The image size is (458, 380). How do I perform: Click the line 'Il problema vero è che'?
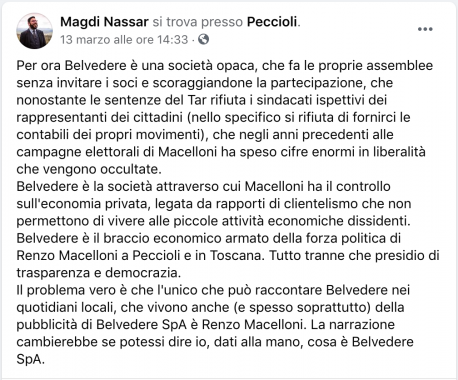click(213, 290)
